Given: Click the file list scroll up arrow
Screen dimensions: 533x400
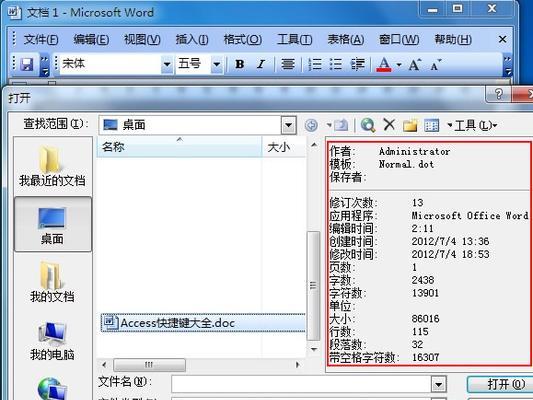Looking at the screenshot, I should (314, 145).
